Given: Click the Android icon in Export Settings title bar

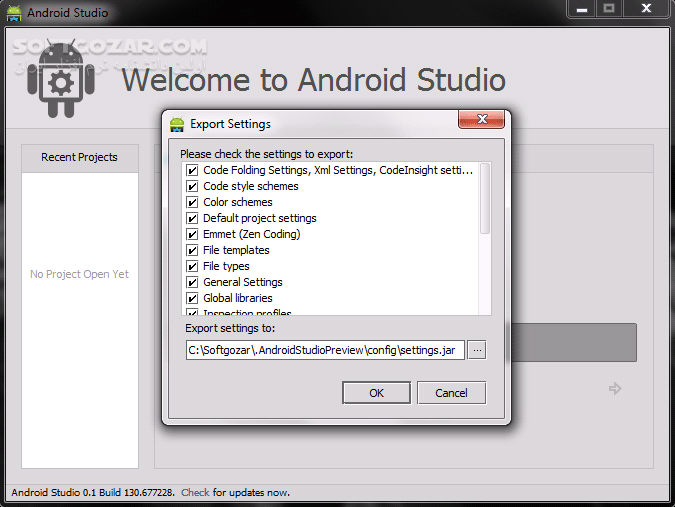Looking at the screenshot, I should coord(177,124).
